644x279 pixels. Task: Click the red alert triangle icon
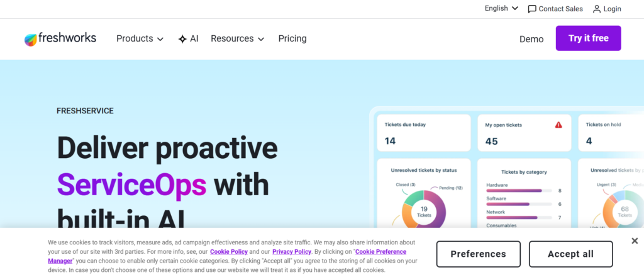coord(558,125)
